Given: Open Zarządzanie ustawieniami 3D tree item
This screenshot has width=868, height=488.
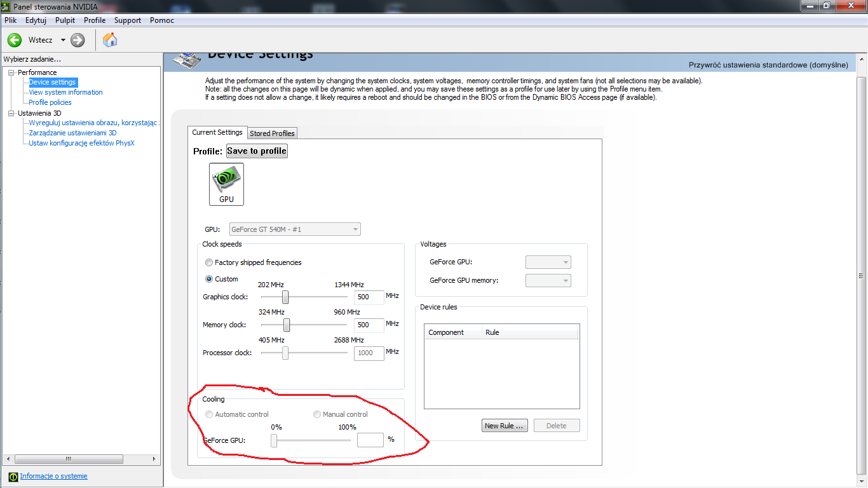Looking at the screenshot, I should [x=72, y=133].
